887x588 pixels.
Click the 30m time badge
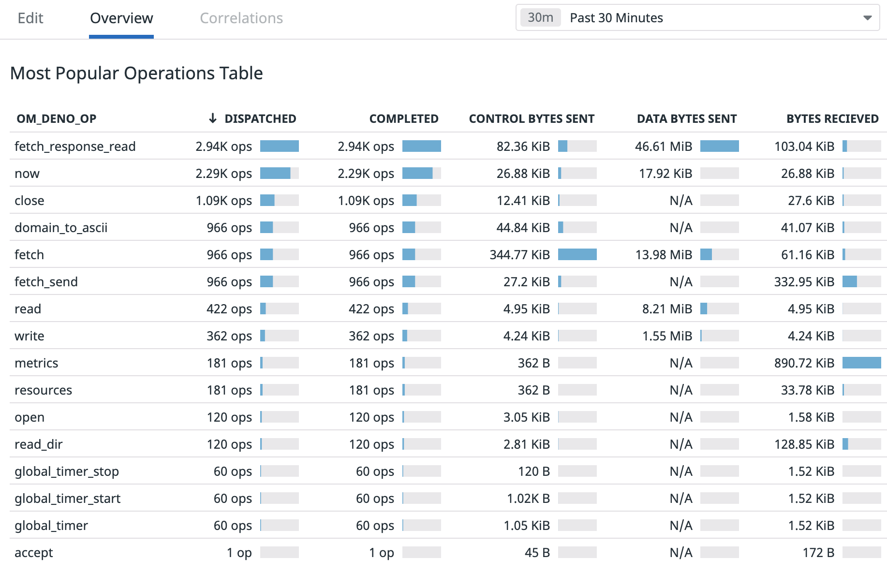[x=540, y=17]
